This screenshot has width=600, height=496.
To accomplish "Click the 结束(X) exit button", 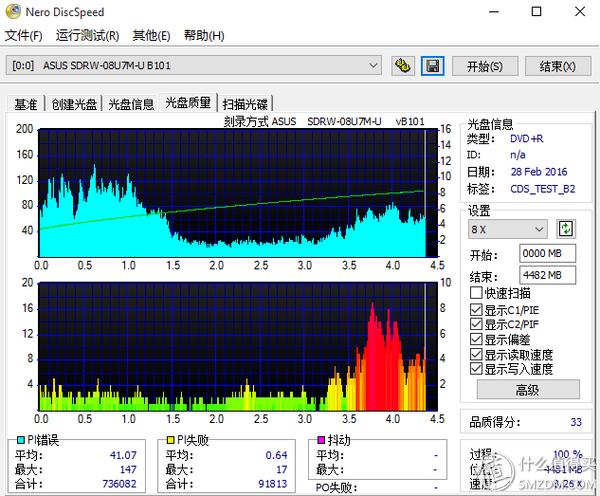I will pyautogui.click(x=558, y=67).
